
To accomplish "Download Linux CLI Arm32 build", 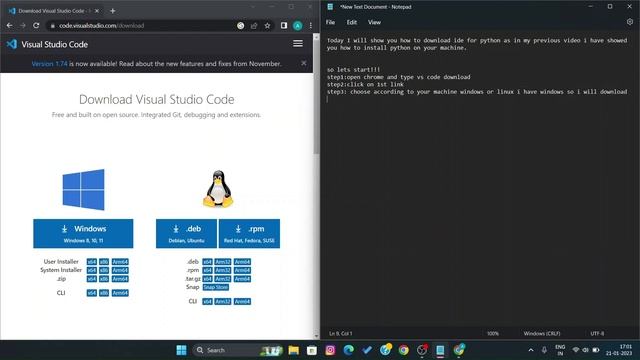I will (x=223, y=301).
